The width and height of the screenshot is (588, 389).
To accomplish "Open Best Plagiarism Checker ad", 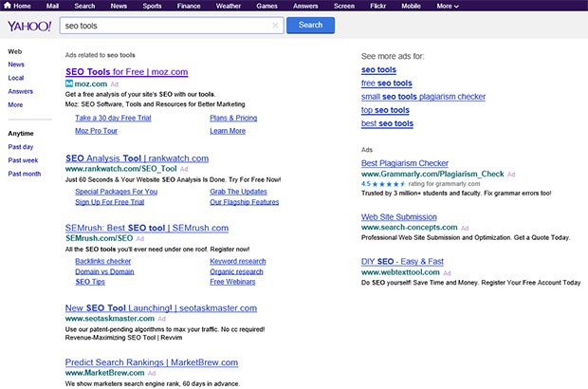I will [x=405, y=163].
